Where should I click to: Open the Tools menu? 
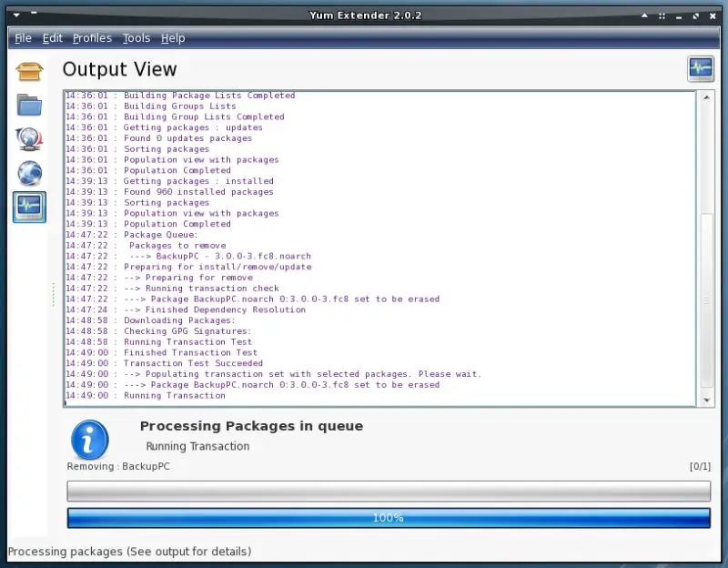point(136,38)
